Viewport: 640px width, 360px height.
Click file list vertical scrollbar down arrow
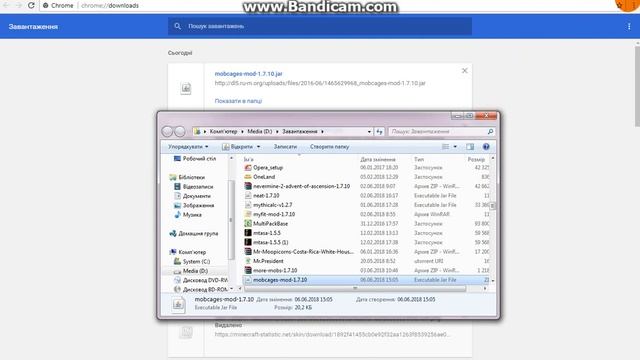[x=493, y=281]
